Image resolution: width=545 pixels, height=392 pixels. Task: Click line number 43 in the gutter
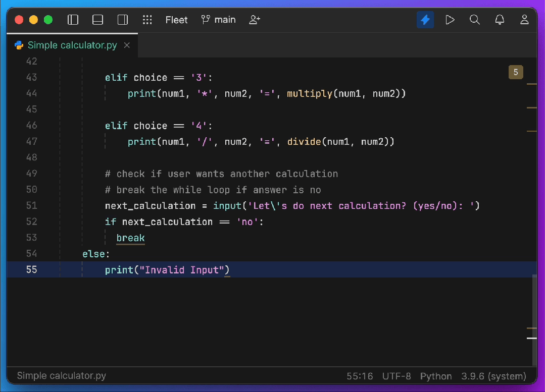click(32, 77)
